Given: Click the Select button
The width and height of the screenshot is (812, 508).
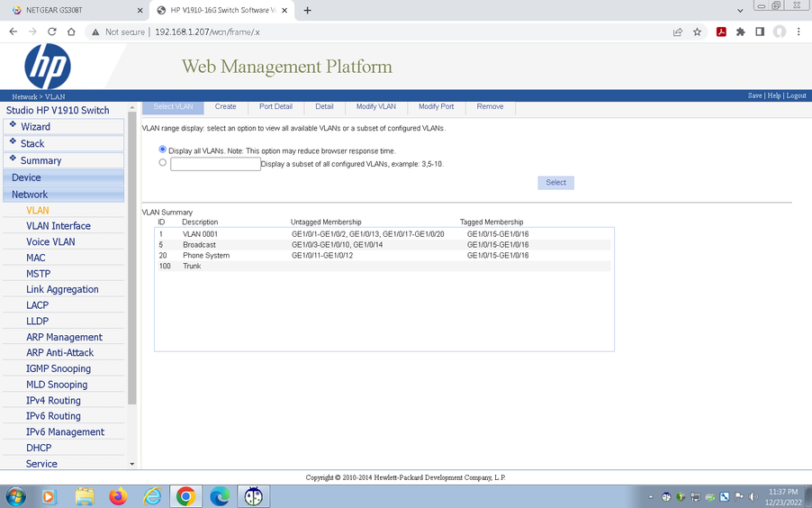Looking at the screenshot, I should tap(555, 183).
